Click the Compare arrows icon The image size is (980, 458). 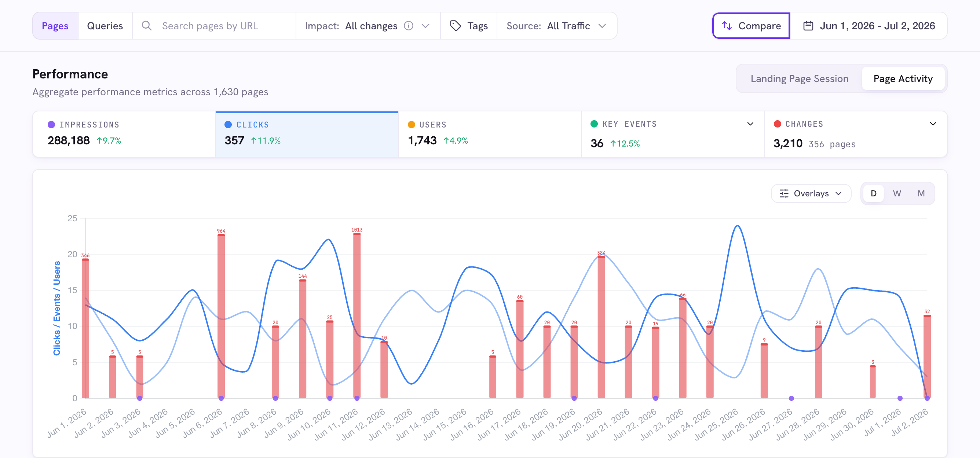point(727,26)
